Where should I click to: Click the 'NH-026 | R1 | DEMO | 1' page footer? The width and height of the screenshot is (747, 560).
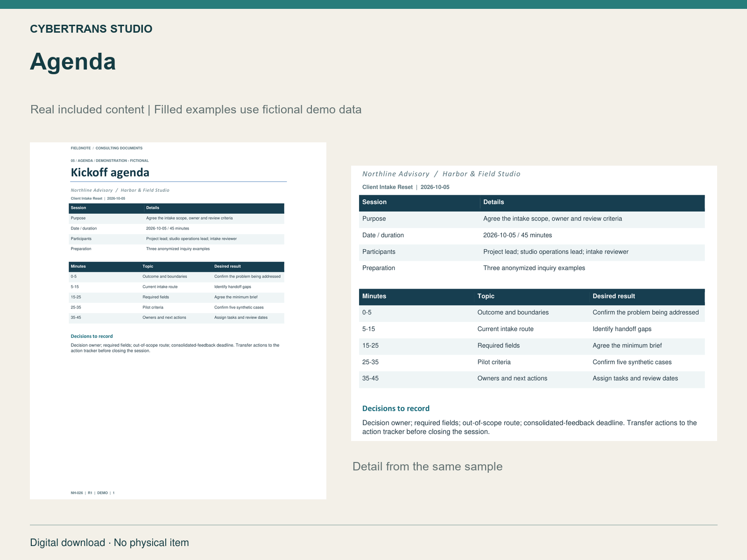coord(92,493)
